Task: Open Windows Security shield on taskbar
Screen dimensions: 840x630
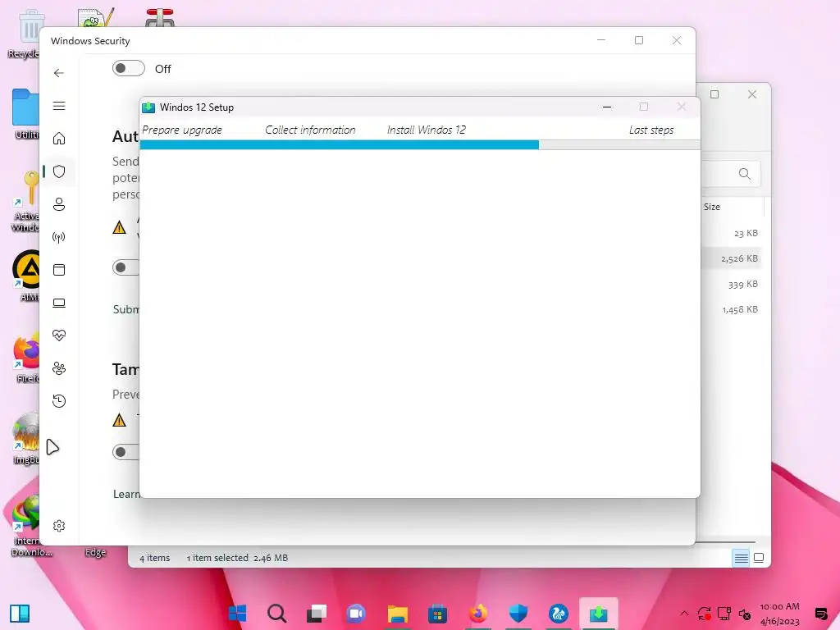Action: click(x=518, y=614)
